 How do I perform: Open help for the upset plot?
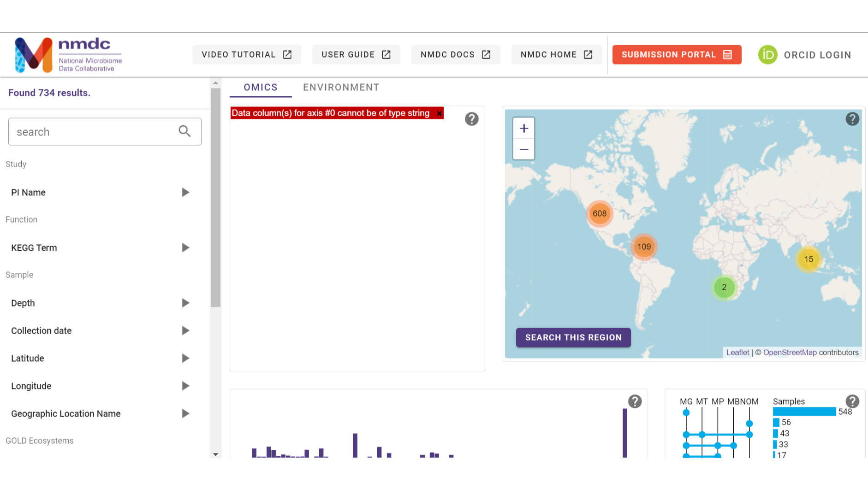[852, 402]
